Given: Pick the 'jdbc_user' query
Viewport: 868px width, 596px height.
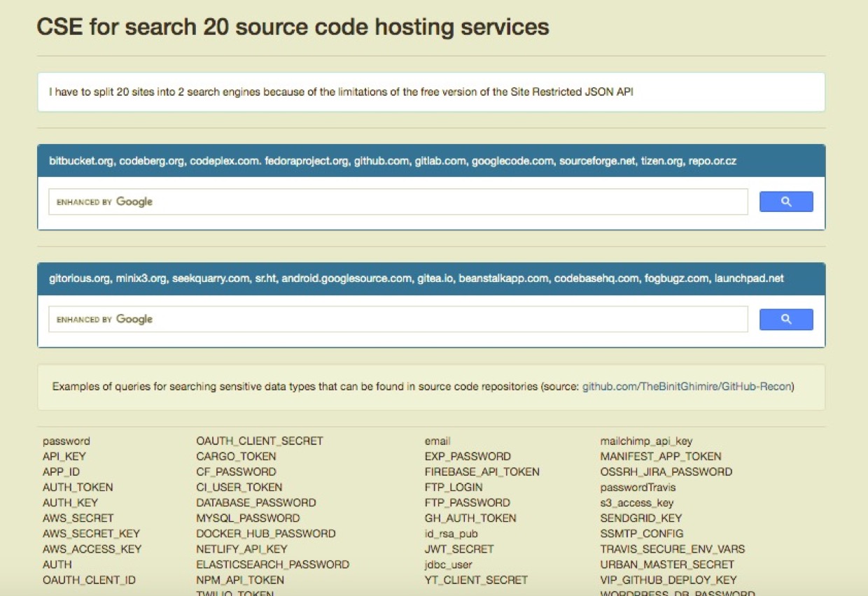Looking at the screenshot, I should 449,564.
